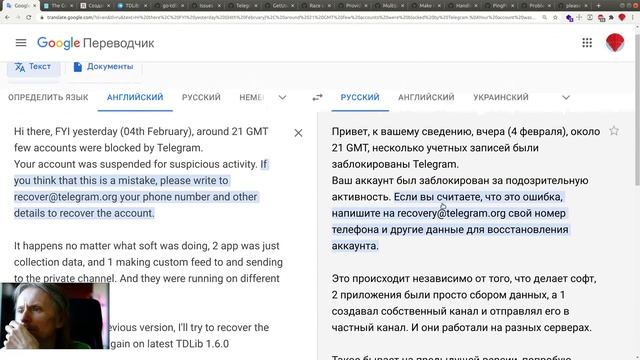Open the Google Translate main menu hamburger
This screenshot has width=640, height=360.
click(21, 42)
